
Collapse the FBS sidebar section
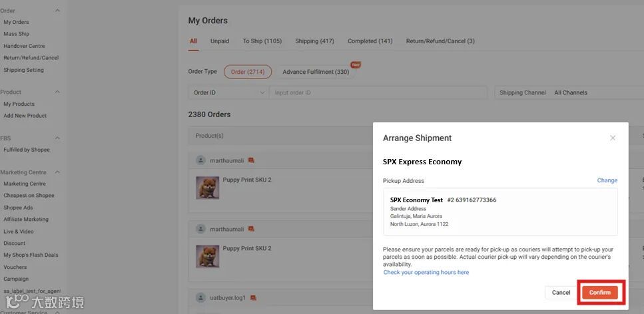tap(57, 138)
